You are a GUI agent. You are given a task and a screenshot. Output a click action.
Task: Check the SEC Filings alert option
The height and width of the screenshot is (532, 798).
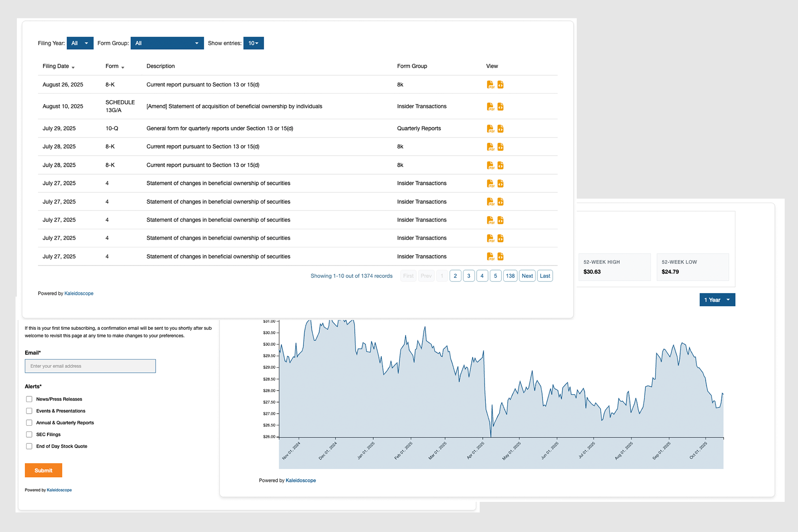[x=29, y=434]
